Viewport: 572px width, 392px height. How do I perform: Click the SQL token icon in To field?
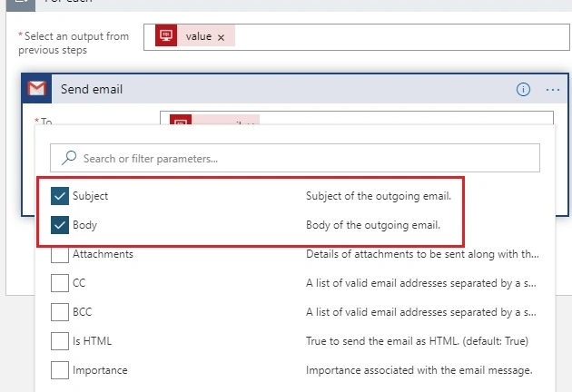pos(181,120)
